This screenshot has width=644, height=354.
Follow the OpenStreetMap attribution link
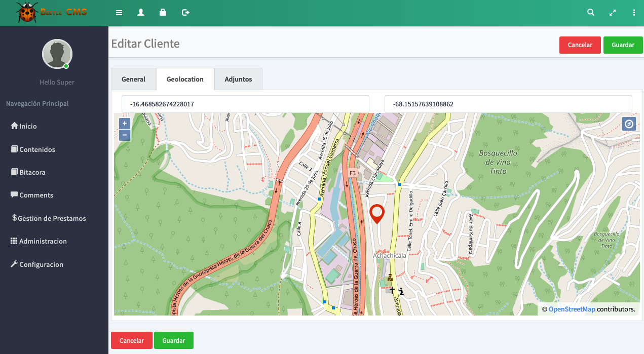[572, 309]
